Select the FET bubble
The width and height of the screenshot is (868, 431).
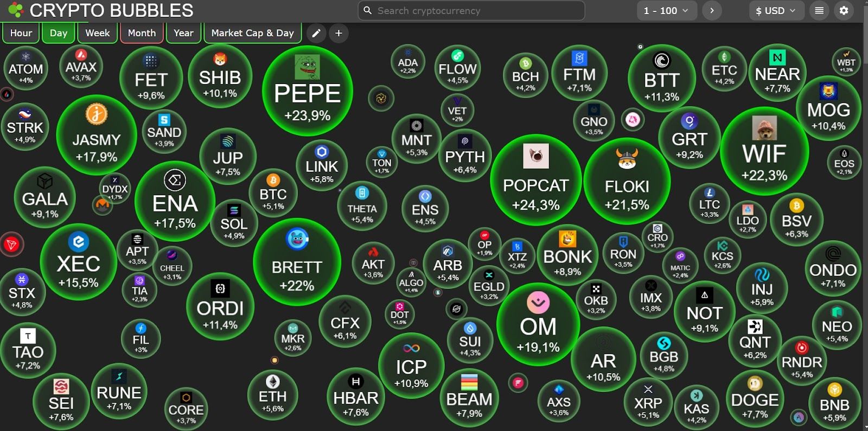coord(151,78)
